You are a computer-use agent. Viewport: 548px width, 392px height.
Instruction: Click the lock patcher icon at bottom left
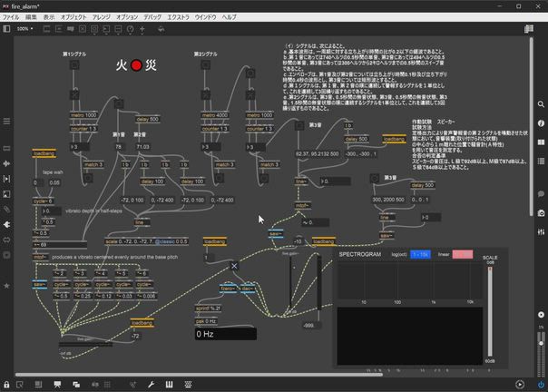click(x=6, y=385)
